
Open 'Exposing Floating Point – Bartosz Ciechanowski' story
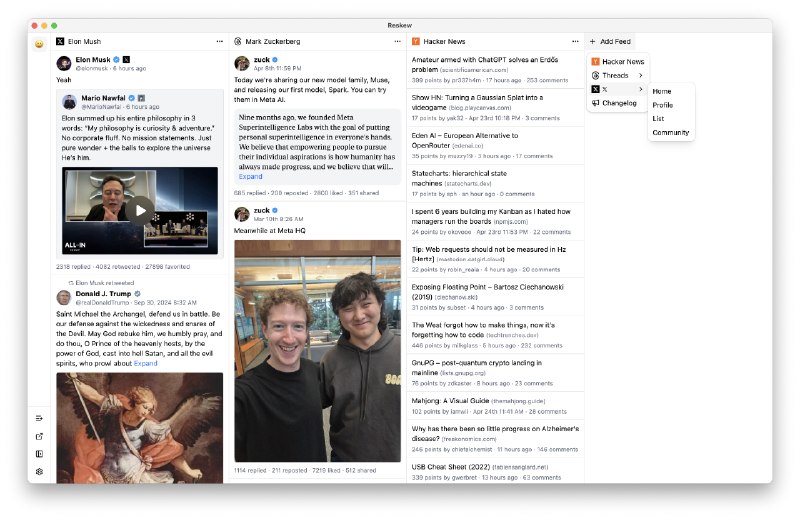click(488, 292)
